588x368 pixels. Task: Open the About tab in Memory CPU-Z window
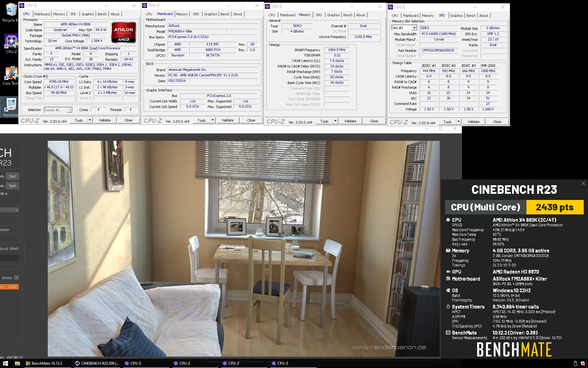tap(360, 15)
